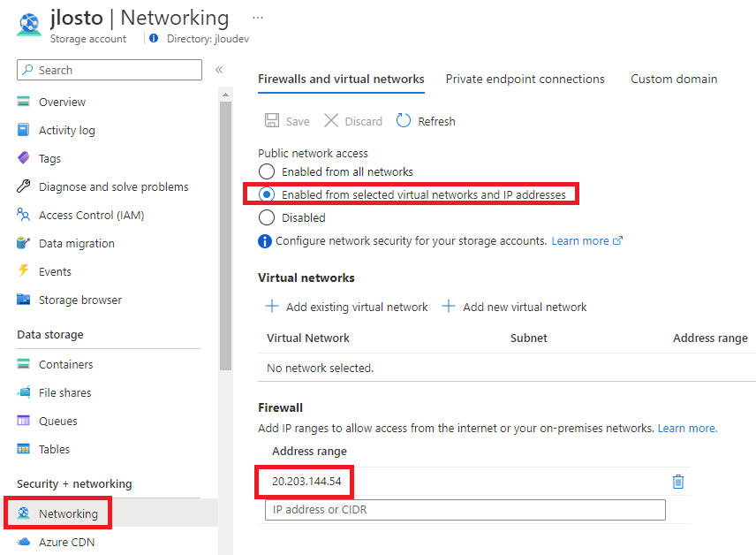Click the Save button label
This screenshot has height=555, width=756.
[298, 122]
